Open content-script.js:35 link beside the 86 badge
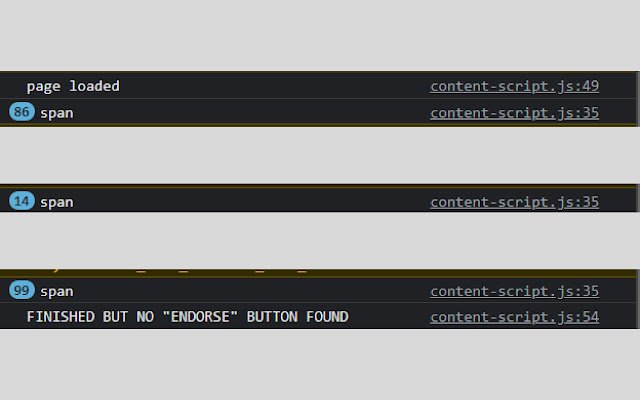This screenshot has height=400, width=640. (x=514, y=113)
